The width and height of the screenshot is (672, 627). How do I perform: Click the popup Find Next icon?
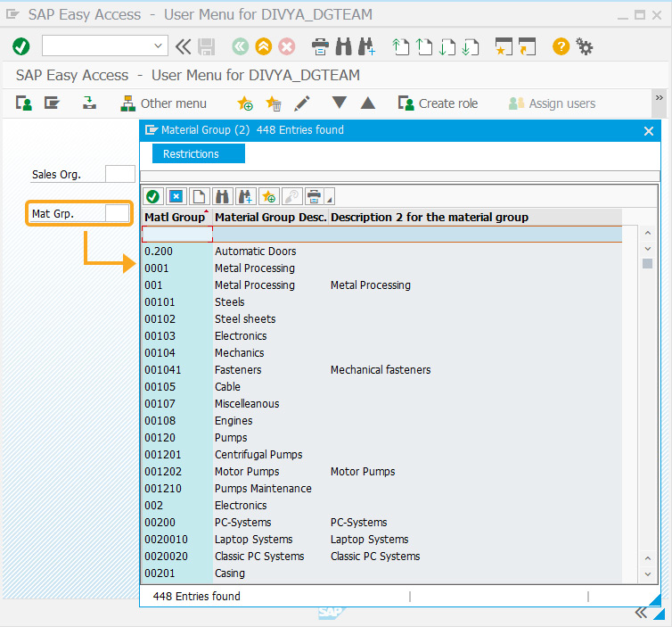pyautogui.click(x=246, y=197)
